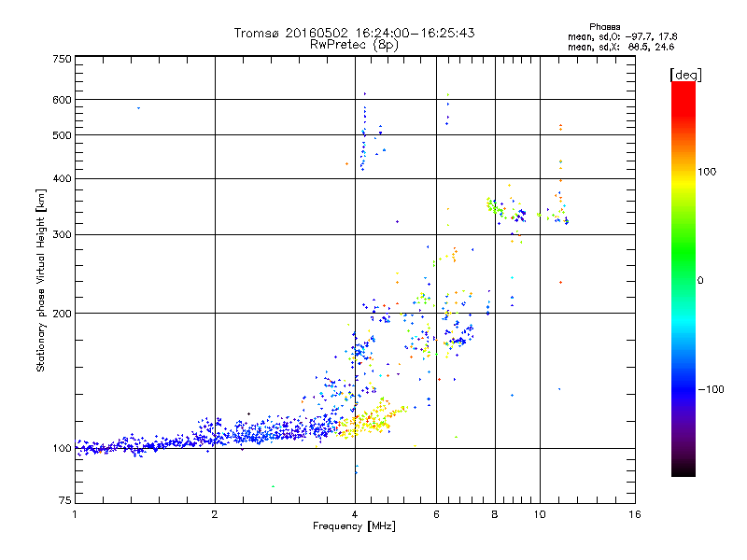
Task: Click the x-axis tick label '4'
Action: pos(355,514)
